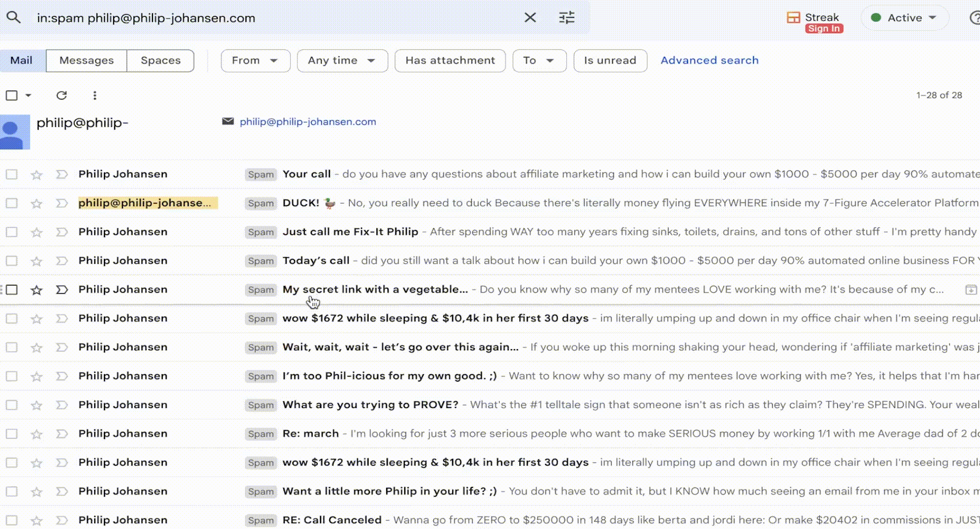980x529 pixels.
Task: Open the Active status dropdown
Action: [x=905, y=18]
